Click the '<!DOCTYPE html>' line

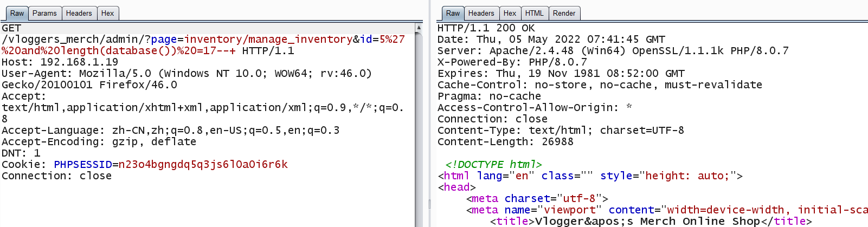click(493, 165)
